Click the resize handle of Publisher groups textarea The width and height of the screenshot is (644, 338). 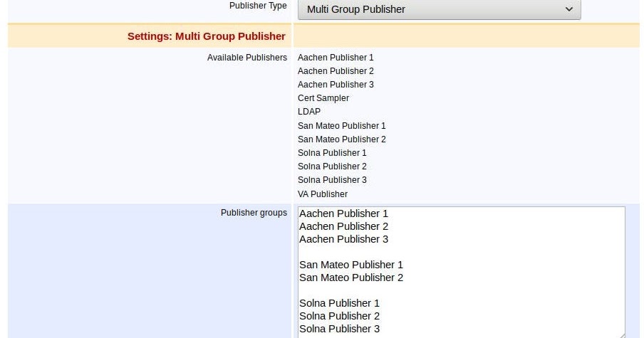[x=622, y=335]
